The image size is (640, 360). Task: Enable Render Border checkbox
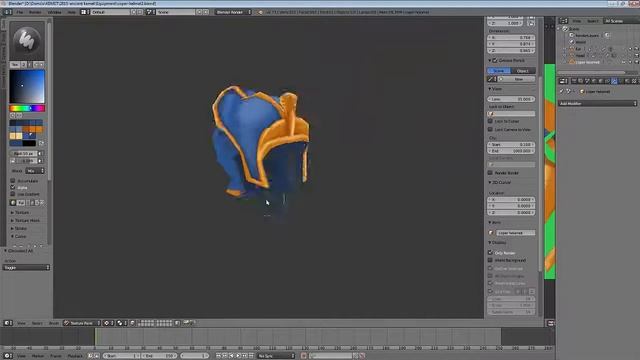(x=490, y=173)
